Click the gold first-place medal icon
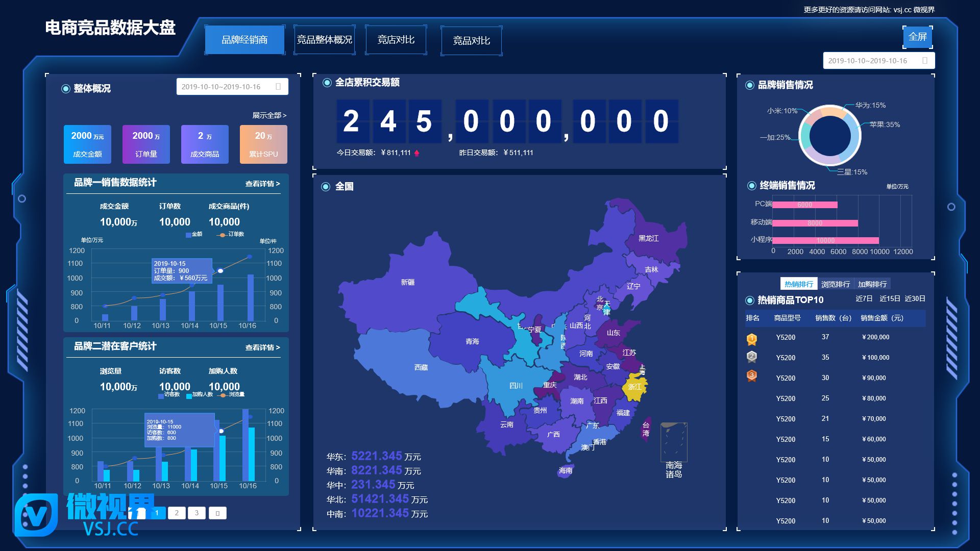 pos(751,339)
